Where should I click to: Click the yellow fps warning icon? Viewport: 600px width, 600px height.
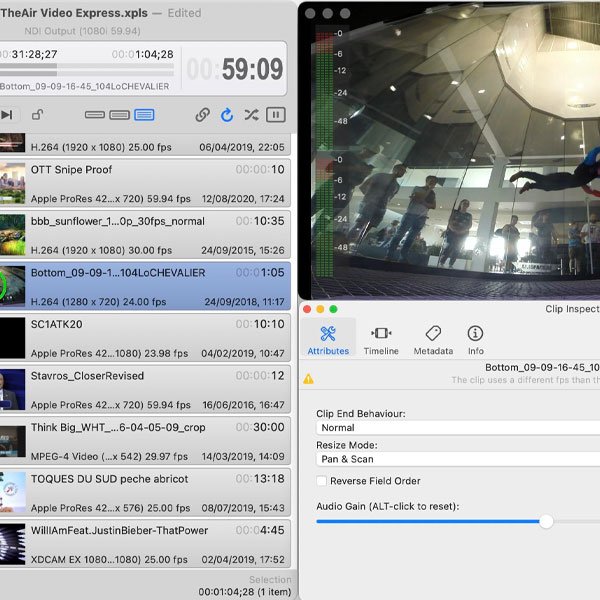[x=308, y=379]
